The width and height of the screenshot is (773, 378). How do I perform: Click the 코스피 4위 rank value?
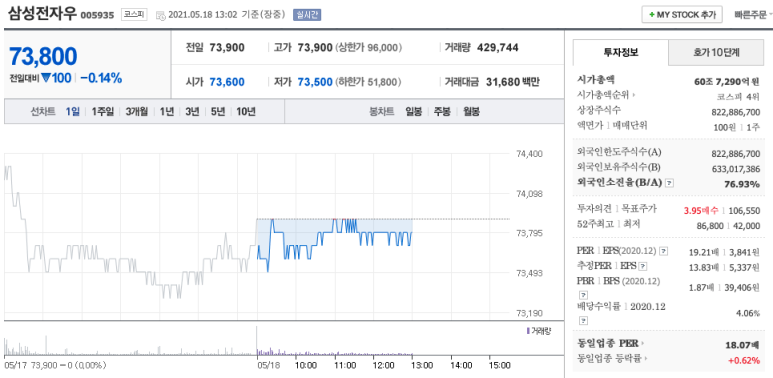pos(738,97)
